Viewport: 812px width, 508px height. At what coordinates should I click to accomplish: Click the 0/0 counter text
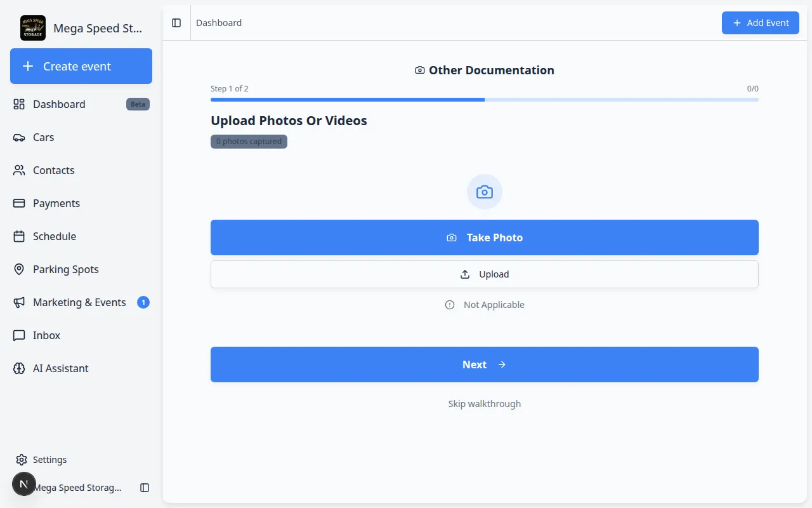pos(752,89)
